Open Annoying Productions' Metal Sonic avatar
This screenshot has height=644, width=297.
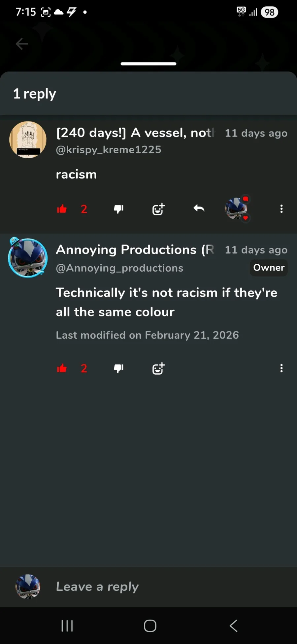28,257
